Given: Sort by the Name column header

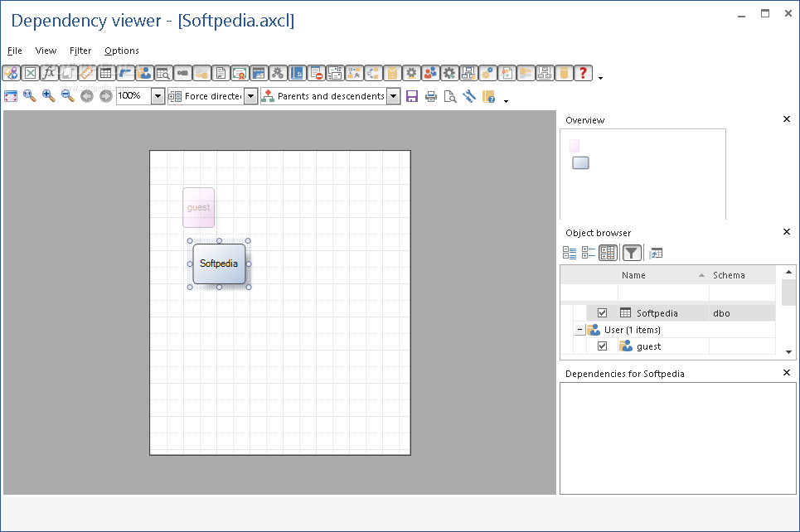Looking at the screenshot, I should pos(662,275).
